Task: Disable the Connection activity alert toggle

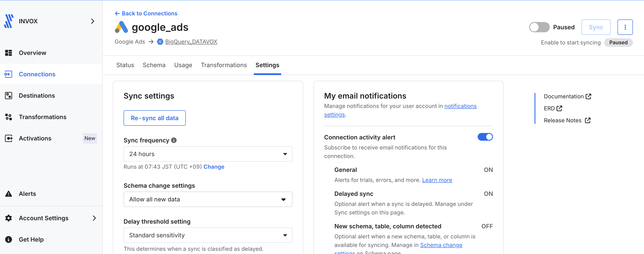Action: point(485,137)
